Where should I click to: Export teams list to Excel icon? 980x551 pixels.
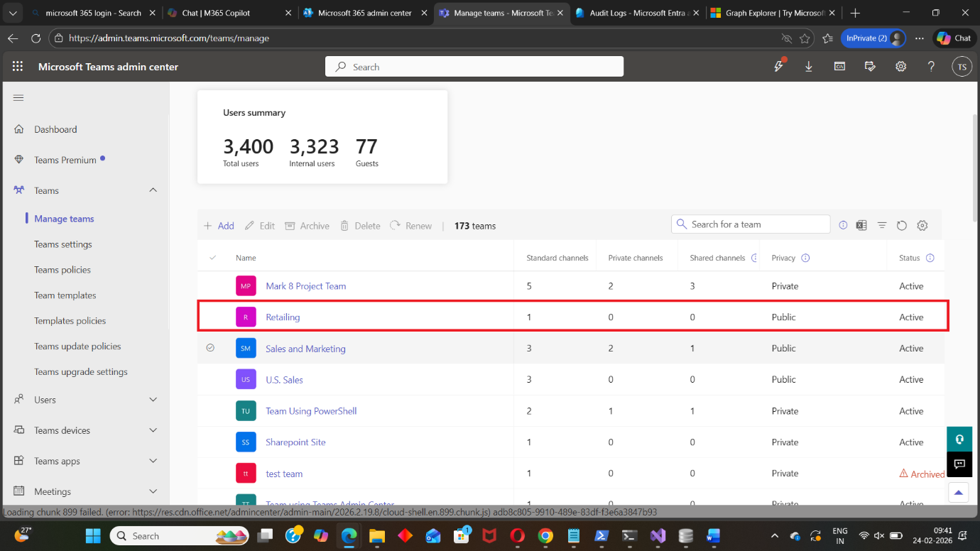coord(861,225)
